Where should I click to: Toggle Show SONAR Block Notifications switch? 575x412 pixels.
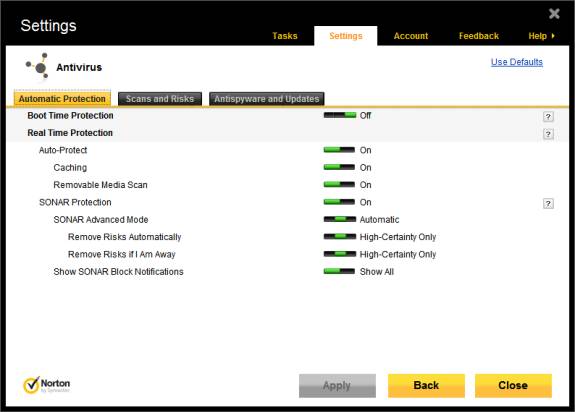click(339, 271)
